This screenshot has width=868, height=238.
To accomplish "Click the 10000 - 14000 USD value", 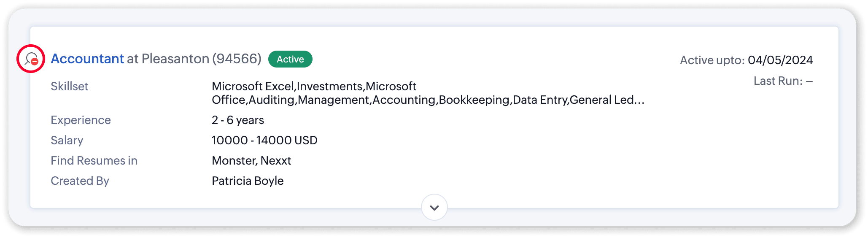I will [264, 141].
